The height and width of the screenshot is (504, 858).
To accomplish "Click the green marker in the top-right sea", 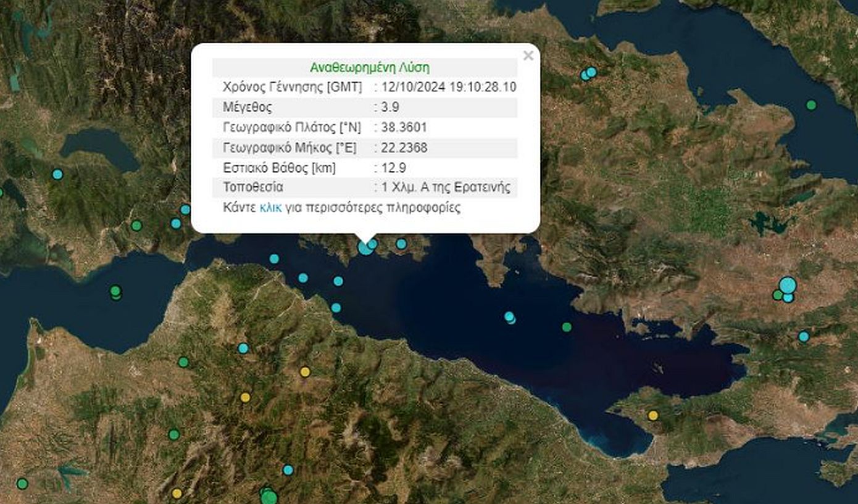I will pyautogui.click(x=811, y=105).
